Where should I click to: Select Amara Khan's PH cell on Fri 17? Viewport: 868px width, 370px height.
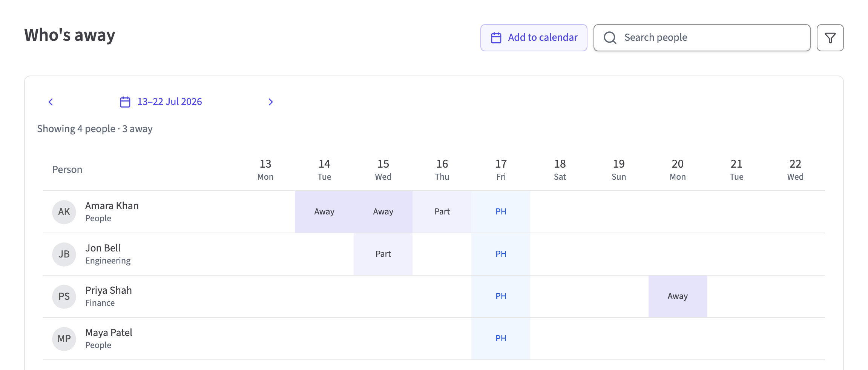501,212
